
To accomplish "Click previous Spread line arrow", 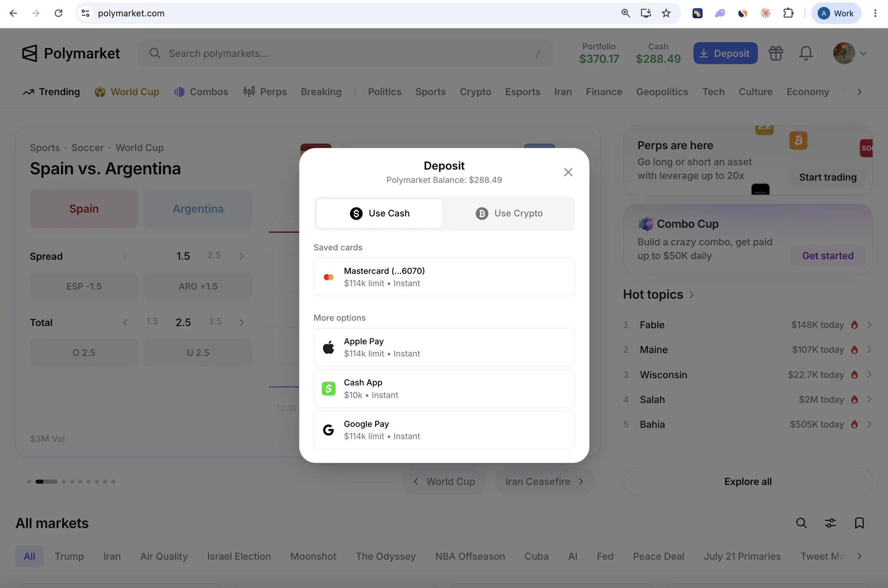I will pyautogui.click(x=125, y=256).
